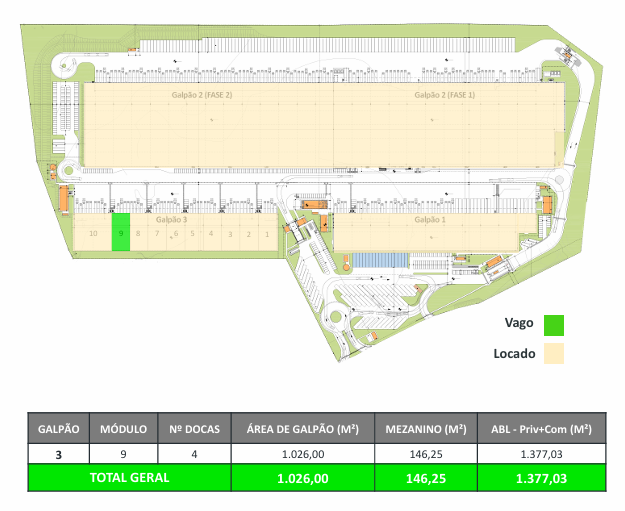Click the Galpão 2 (FASE 1) label

point(445,95)
